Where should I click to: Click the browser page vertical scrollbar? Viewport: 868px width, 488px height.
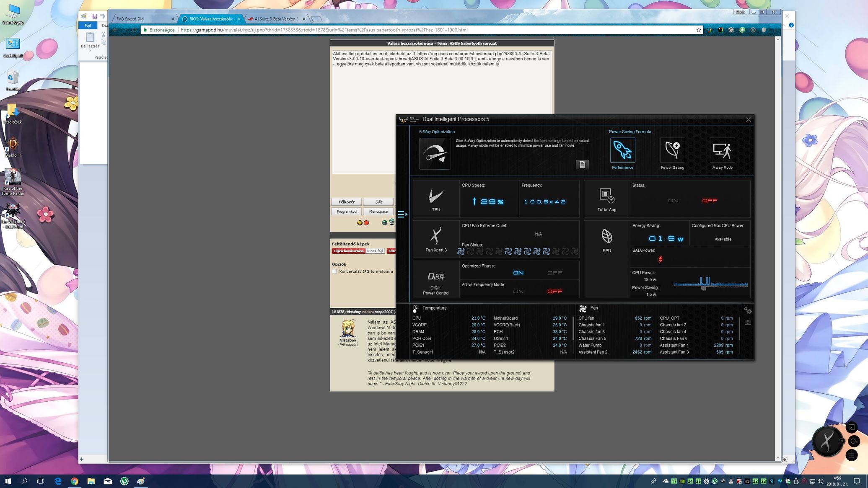click(x=778, y=249)
